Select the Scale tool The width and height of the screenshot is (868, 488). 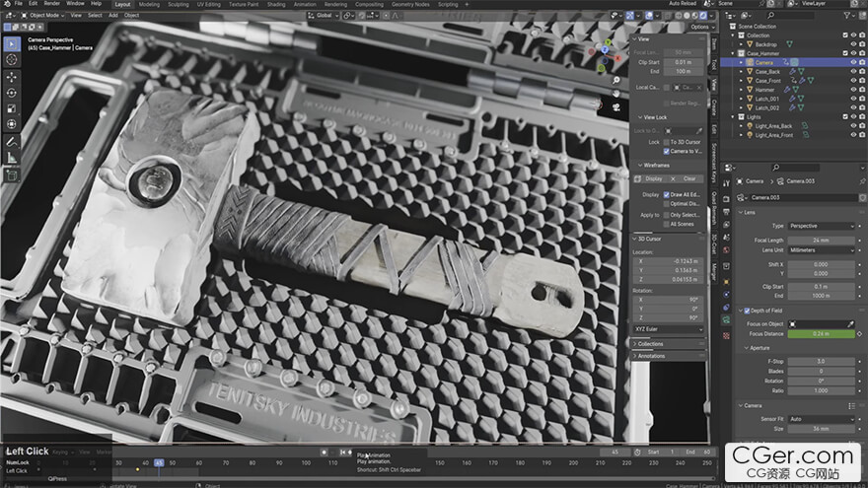(12, 109)
